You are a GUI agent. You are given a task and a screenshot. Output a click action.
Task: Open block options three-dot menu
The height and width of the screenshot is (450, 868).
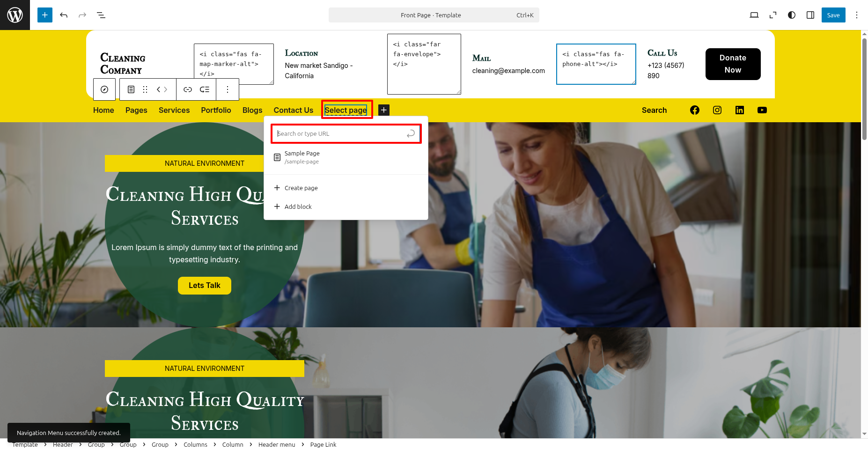coord(228,89)
